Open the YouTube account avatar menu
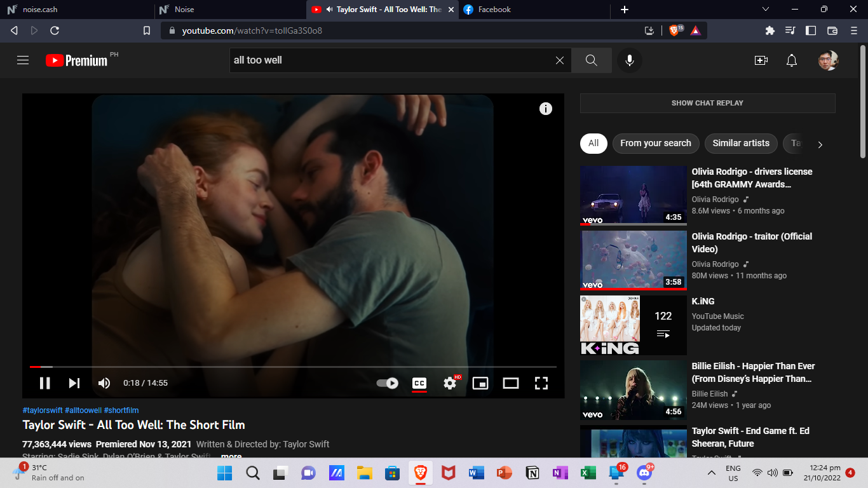The width and height of the screenshot is (868, 488). tap(828, 60)
